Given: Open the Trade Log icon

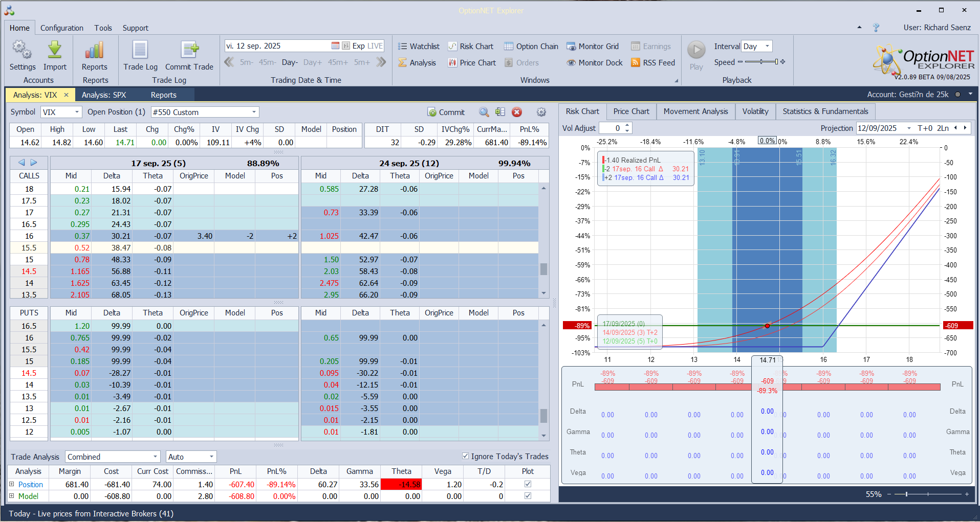Looking at the screenshot, I should point(140,50).
